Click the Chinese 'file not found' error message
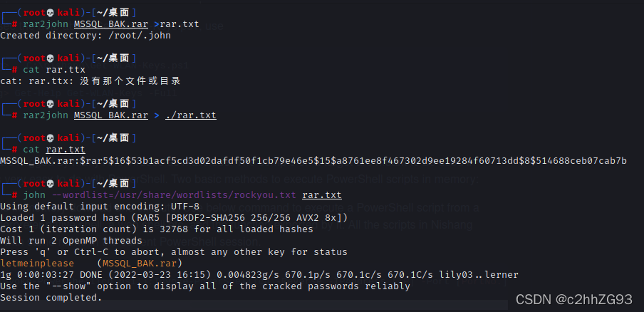Screen dimensions: 644x312 tap(90, 81)
